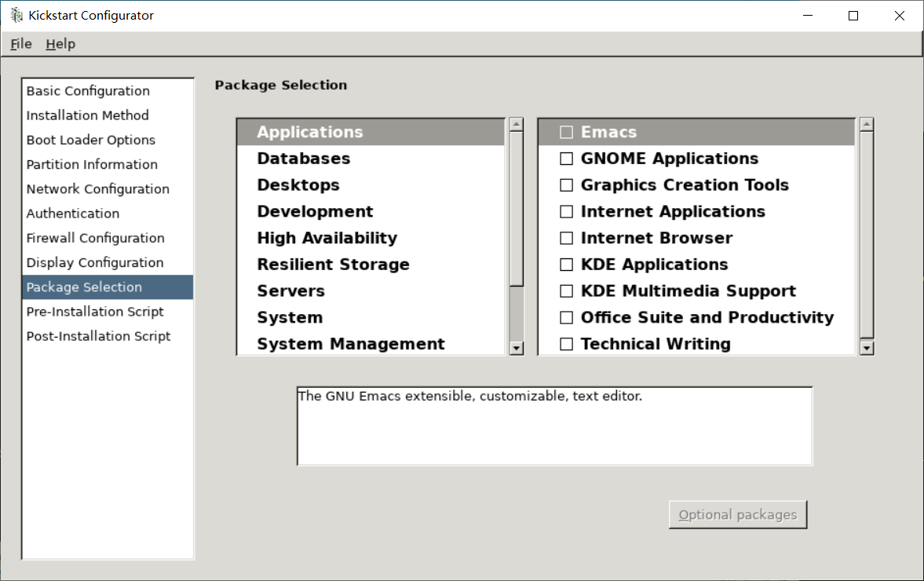This screenshot has width=924, height=581.
Task: Open the File menu
Action: 21,44
